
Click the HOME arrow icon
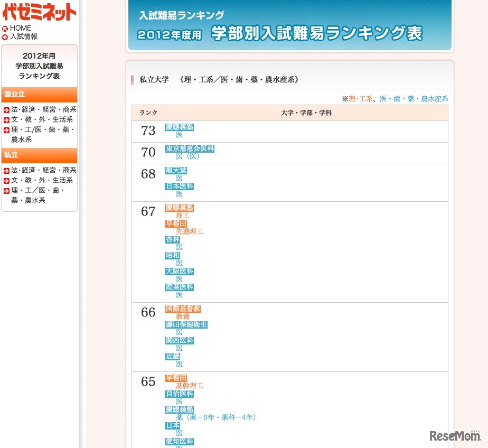pyautogui.click(x=5, y=28)
